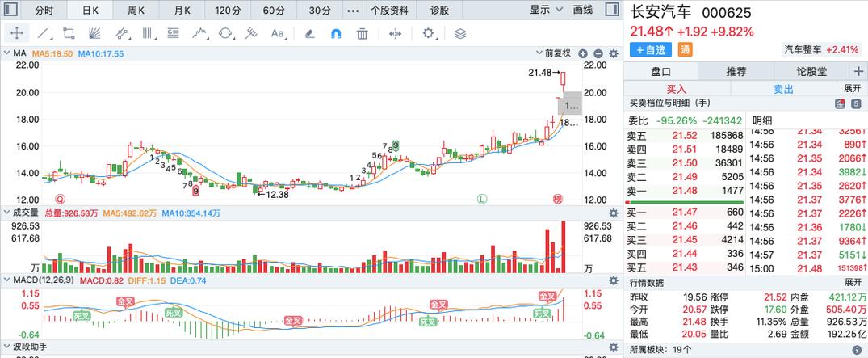Switch to 周K chart tab

(x=136, y=10)
